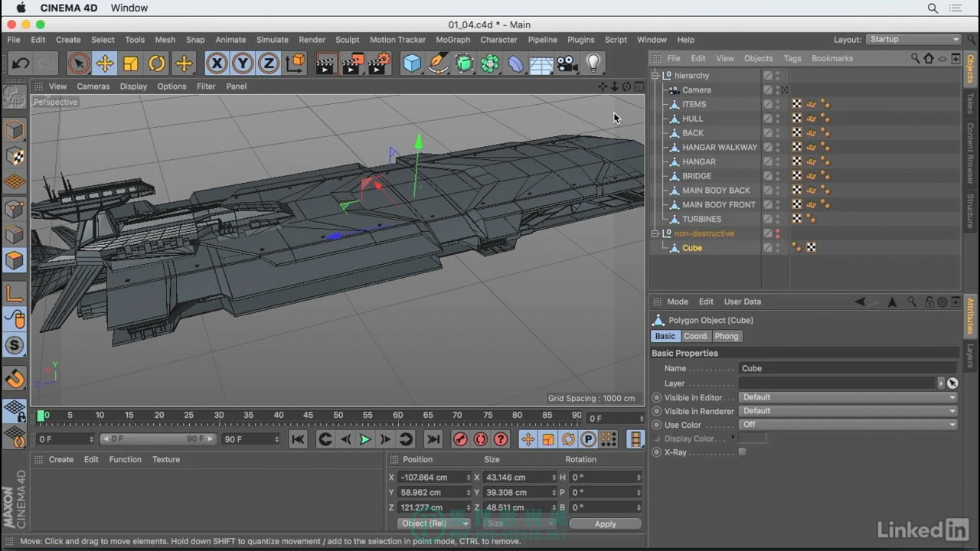The width and height of the screenshot is (980, 551).
Task: Open Object Manager Tags menu
Action: [x=792, y=58]
